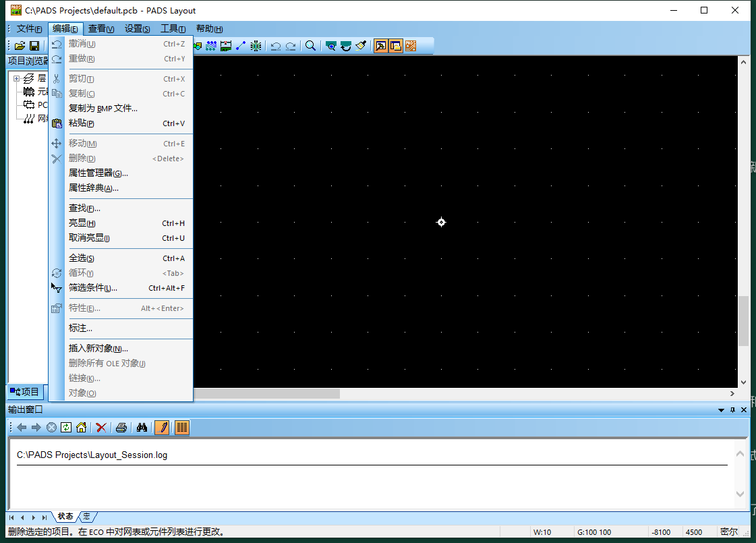Click the orange PADS router icon
The height and width of the screenshot is (543, 756).
[x=411, y=46]
